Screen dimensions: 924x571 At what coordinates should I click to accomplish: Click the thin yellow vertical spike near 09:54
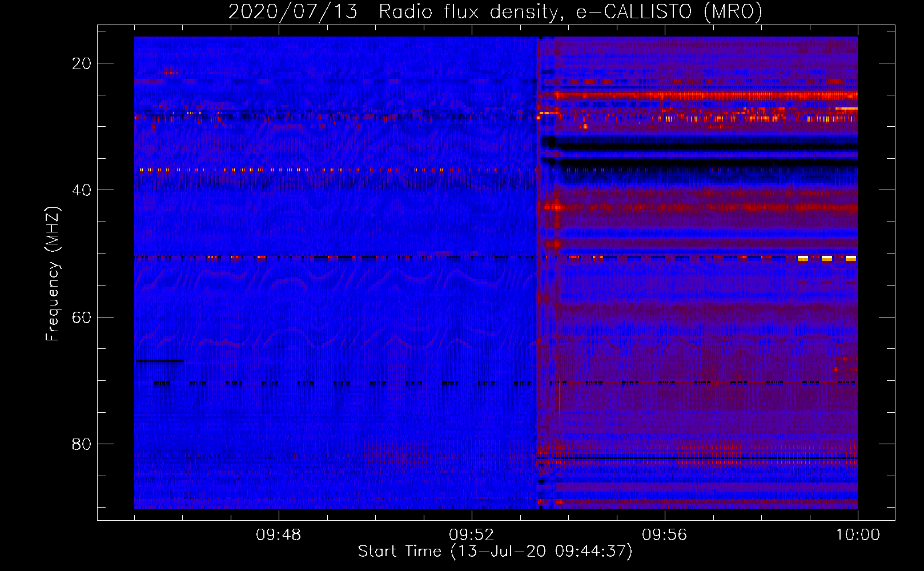coord(560,404)
